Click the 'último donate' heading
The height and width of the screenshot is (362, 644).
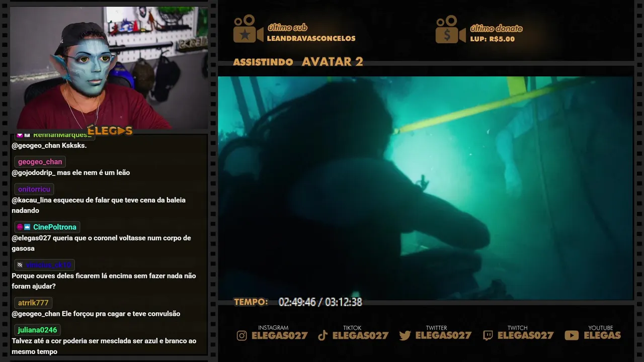[496, 29]
